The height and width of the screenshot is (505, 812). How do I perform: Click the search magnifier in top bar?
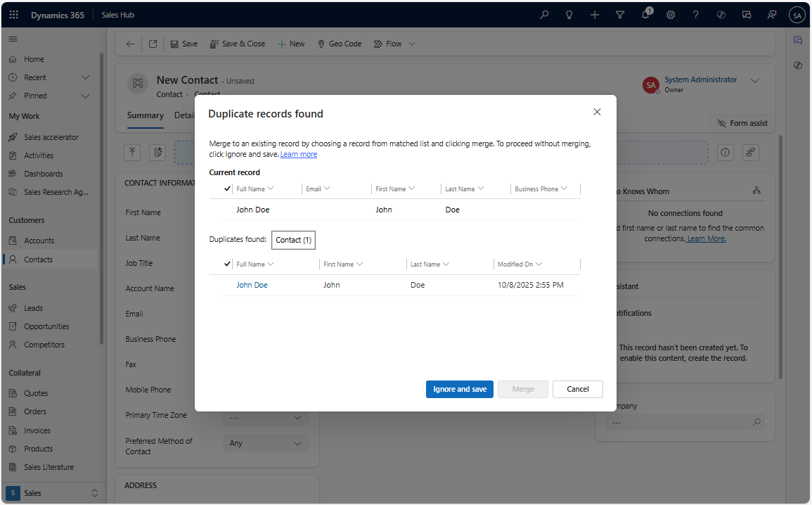click(544, 15)
